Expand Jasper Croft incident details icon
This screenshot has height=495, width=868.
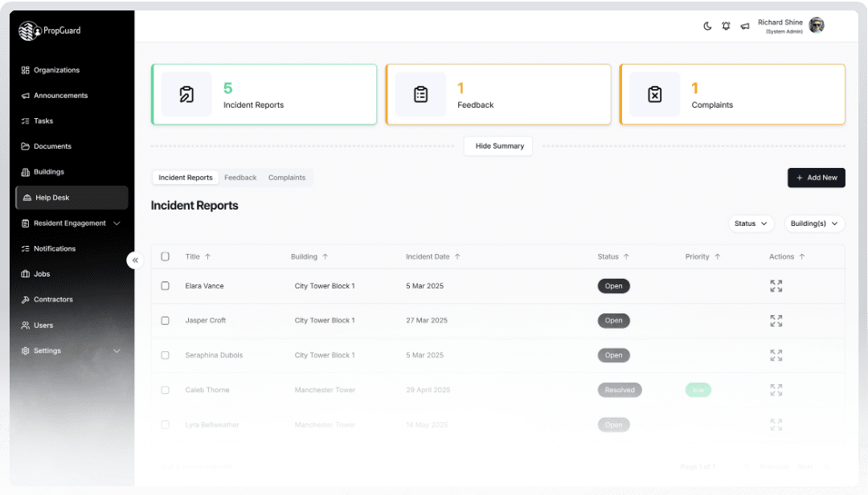(776, 321)
